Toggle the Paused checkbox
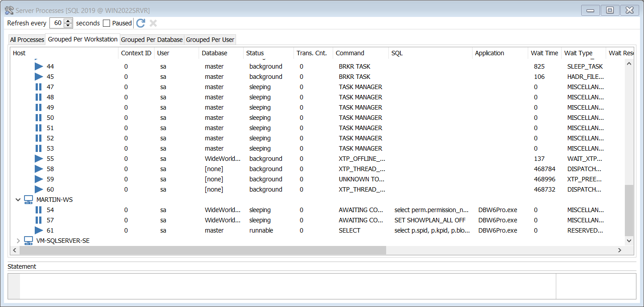 point(106,23)
